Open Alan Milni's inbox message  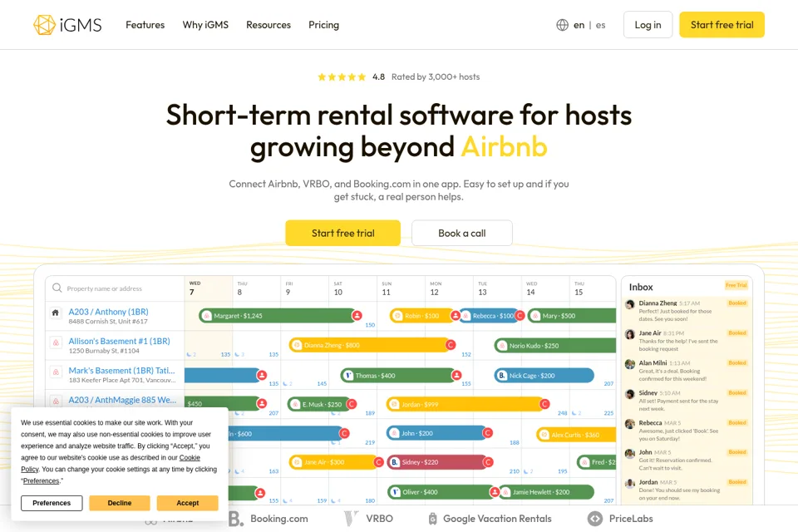pyautogui.click(x=687, y=371)
